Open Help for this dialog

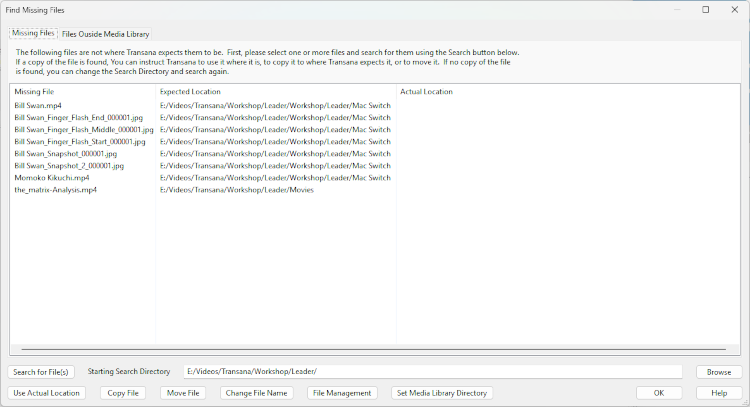pyautogui.click(x=719, y=393)
